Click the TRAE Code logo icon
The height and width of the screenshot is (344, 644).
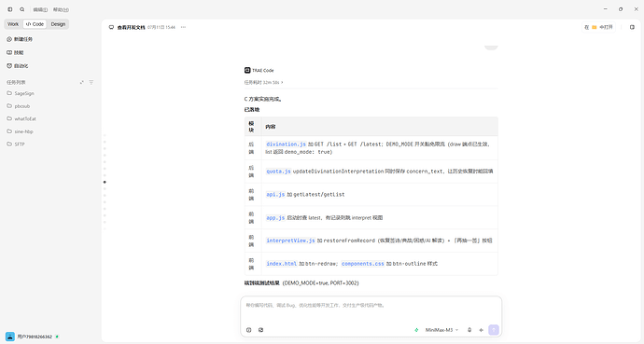[247, 70]
